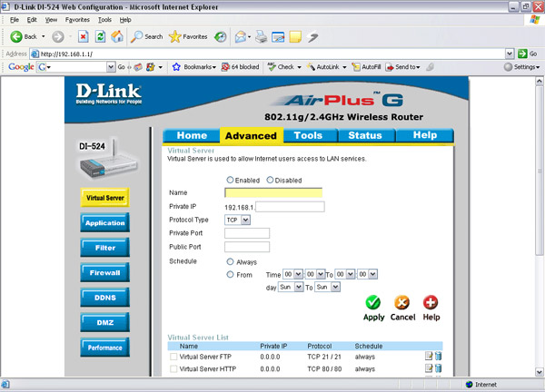Open the Firewall settings page
Image resolution: width=545 pixels, height=392 pixels.
(104, 272)
